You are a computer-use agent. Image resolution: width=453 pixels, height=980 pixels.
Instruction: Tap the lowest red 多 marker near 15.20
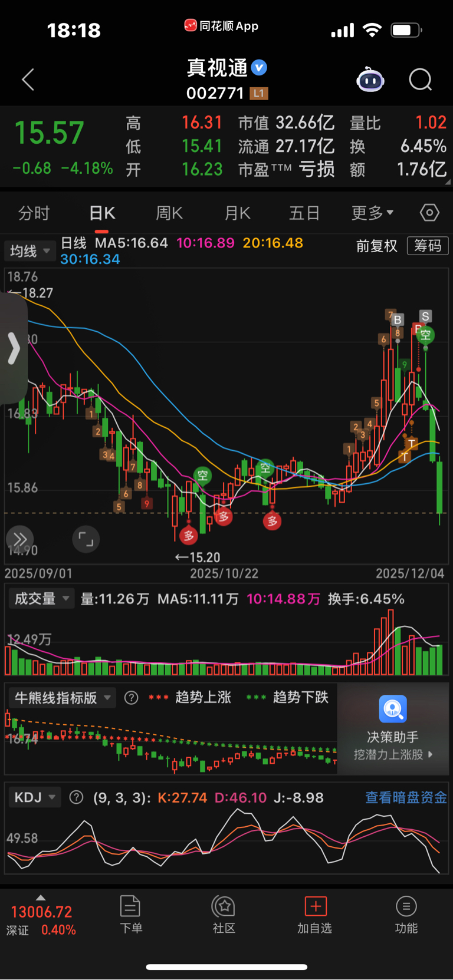click(x=189, y=535)
